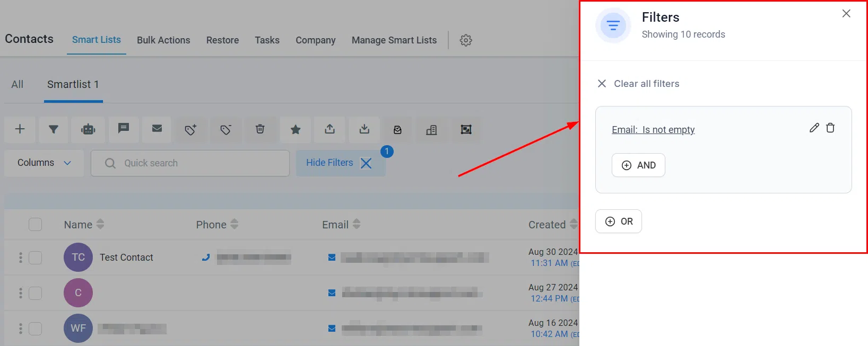Click the robot automation icon

pos(88,129)
